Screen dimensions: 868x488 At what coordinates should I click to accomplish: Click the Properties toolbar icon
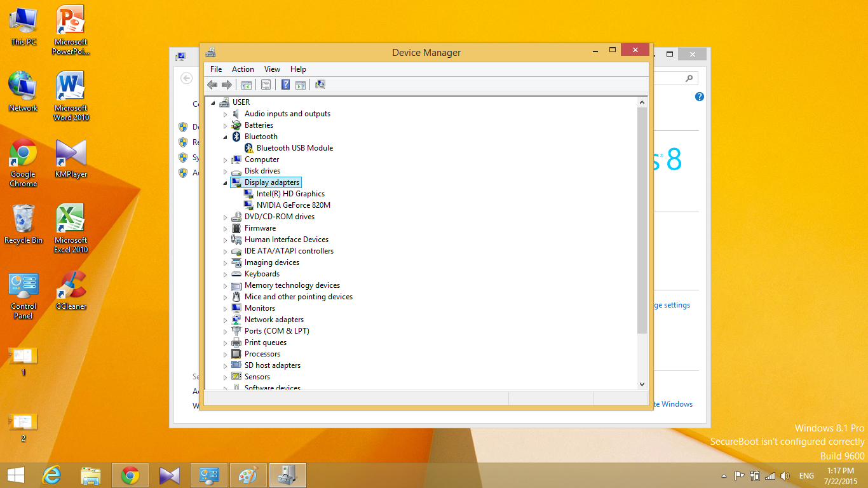266,85
